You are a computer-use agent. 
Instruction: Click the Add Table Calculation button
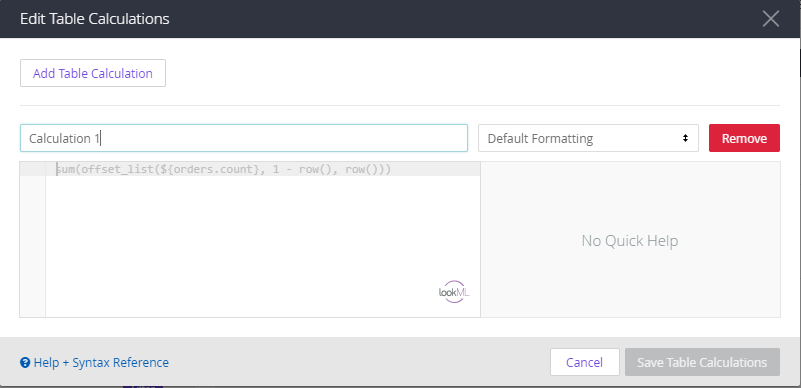pos(92,73)
